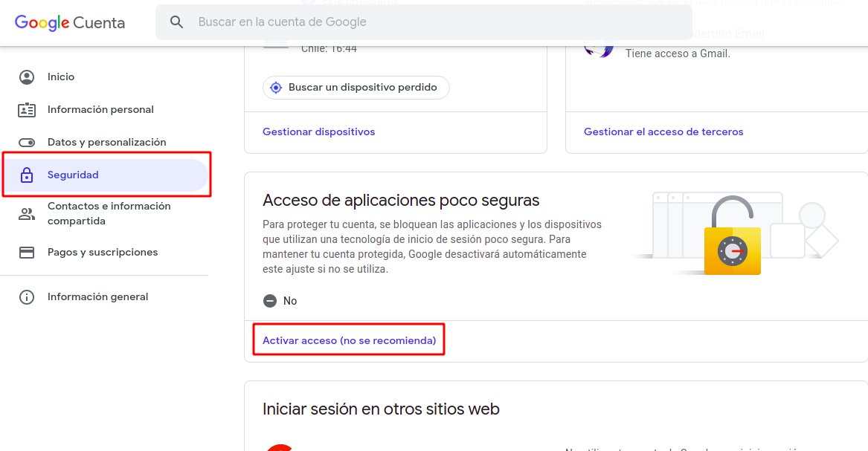Click Activar acceso (no se recomienda) link

click(x=350, y=340)
